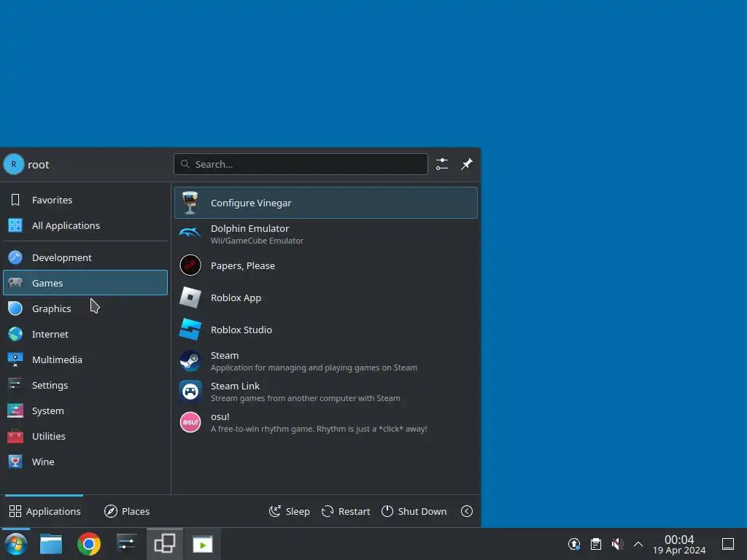Viewport: 747px width, 560px height.
Task: Open the Steam application entry
Action: tap(326, 361)
